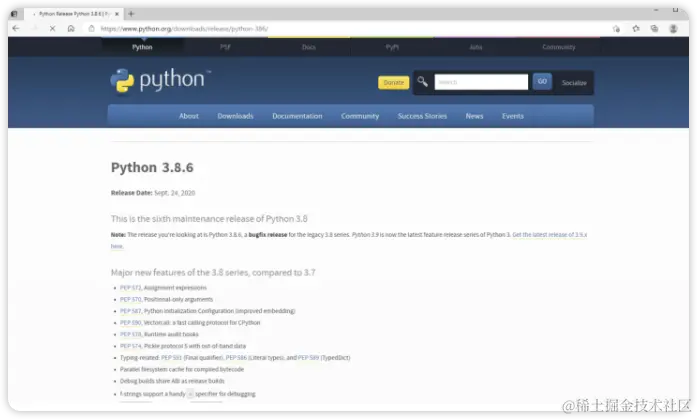The image size is (697, 419).
Task: Open the About navigation menu
Action: click(188, 116)
